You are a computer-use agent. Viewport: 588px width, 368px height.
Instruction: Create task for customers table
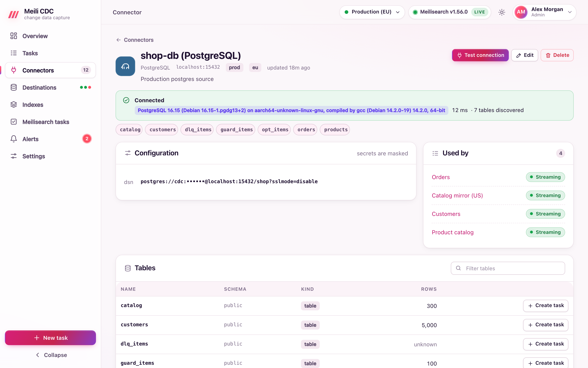[546, 325]
